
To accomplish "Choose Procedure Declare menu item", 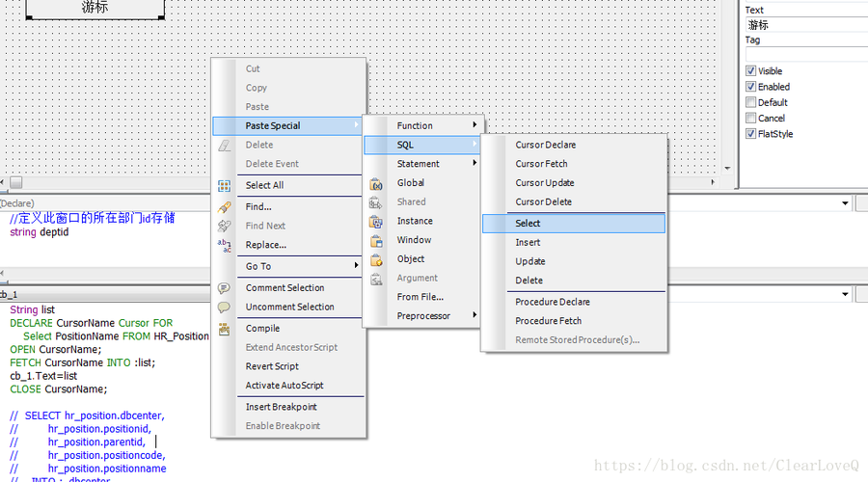I will click(x=574, y=302).
